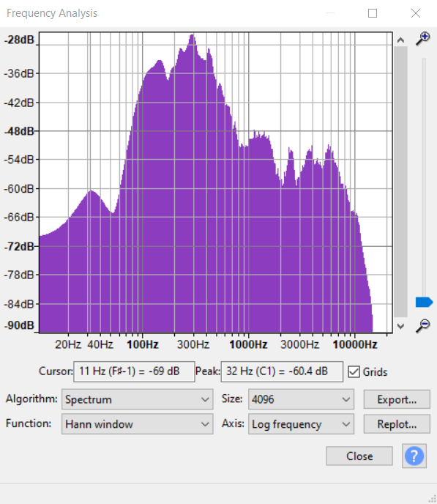The image size is (437, 504).
Task: Maximize the Frequency Analysis window
Action: [373, 13]
